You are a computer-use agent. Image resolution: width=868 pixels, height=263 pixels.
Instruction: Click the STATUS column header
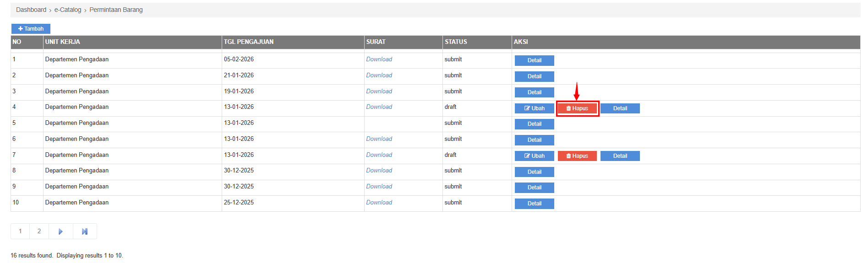456,42
